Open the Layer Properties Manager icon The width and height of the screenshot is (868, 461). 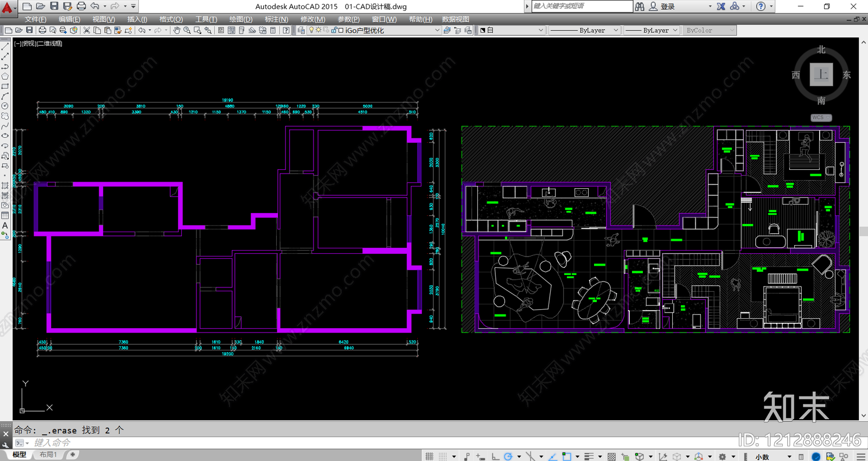301,30
